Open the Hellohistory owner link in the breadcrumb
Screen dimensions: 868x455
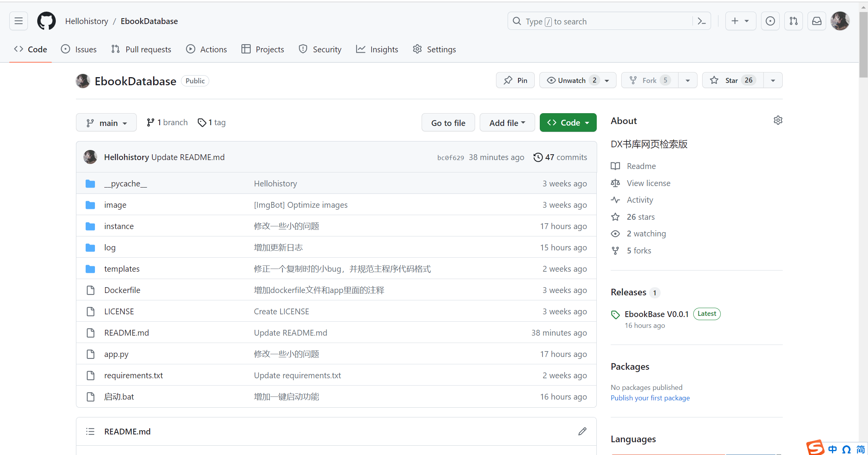[86, 21]
